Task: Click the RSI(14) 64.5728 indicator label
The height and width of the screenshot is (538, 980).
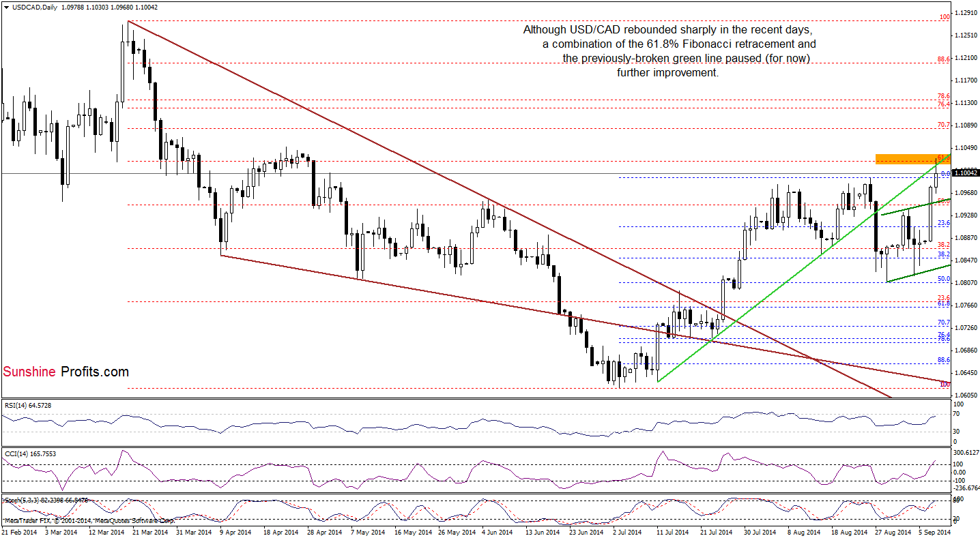Action: point(27,405)
